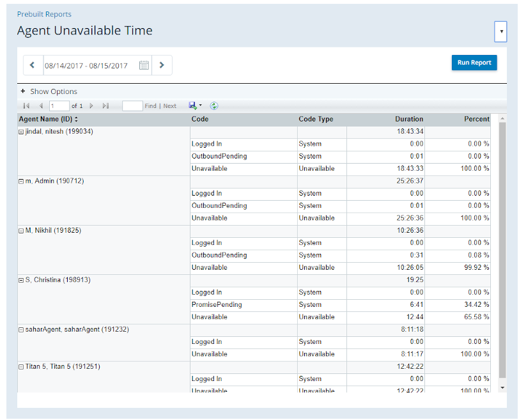Click the Percent column header
Screen dimensions: 519x420
tap(477, 119)
